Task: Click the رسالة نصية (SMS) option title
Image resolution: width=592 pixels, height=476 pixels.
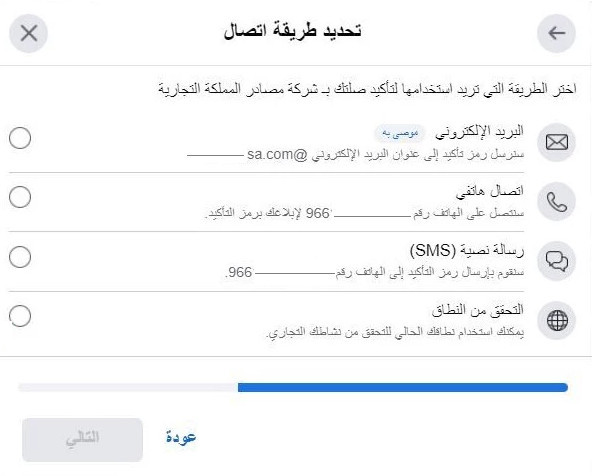Action: [467, 251]
